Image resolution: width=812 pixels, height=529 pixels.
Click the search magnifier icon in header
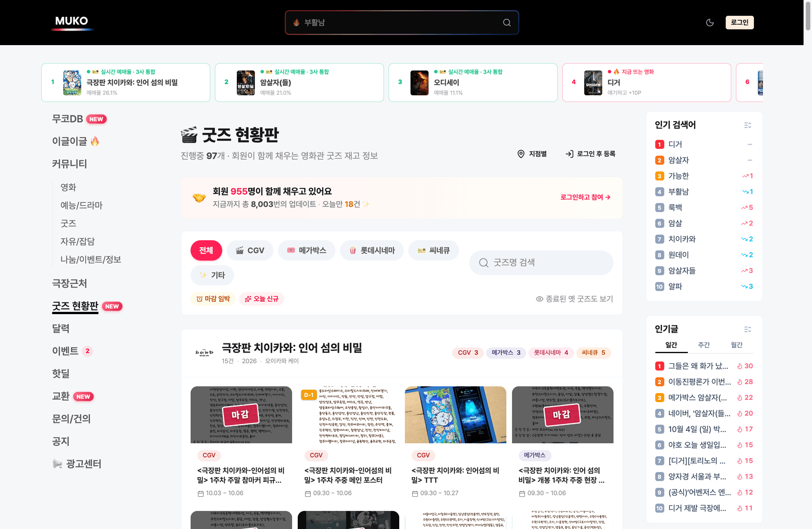[x=507, y=23]
